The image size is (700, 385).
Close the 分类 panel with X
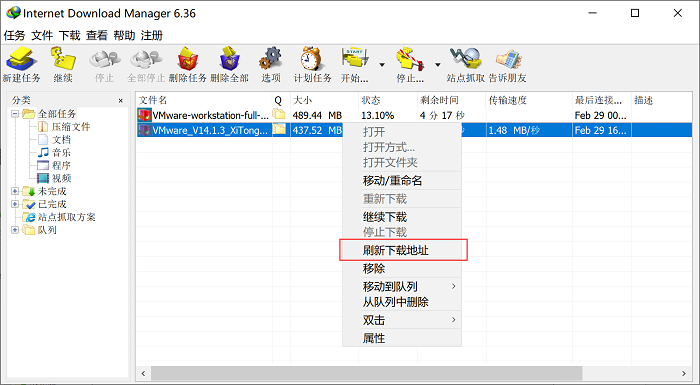point(121,100)
